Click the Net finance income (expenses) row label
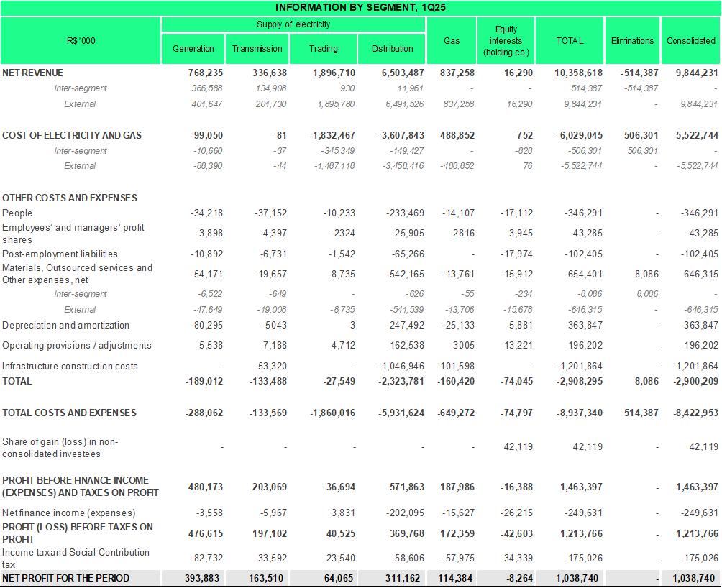722x588 pixels. click(68, 513)
